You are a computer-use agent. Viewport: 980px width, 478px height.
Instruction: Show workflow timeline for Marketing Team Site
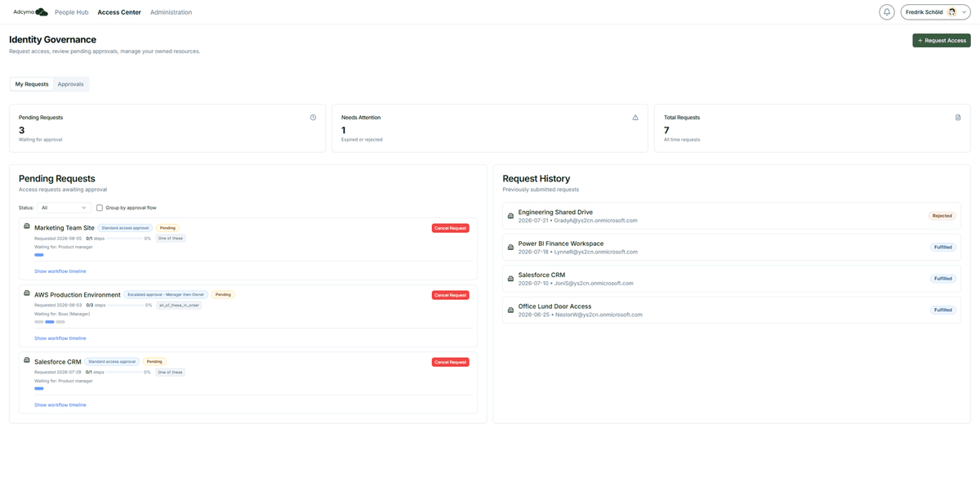tap(60, 271)
